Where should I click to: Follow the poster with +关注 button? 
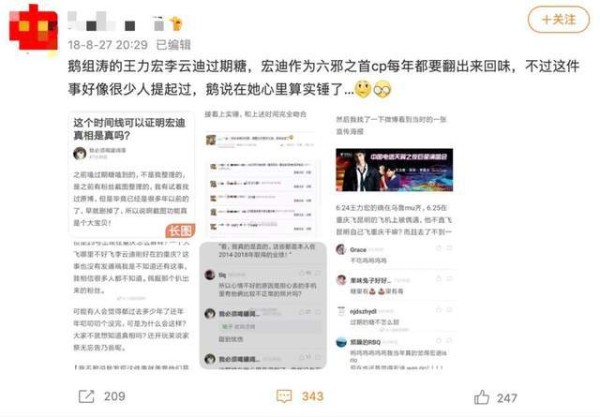[558, 19]
